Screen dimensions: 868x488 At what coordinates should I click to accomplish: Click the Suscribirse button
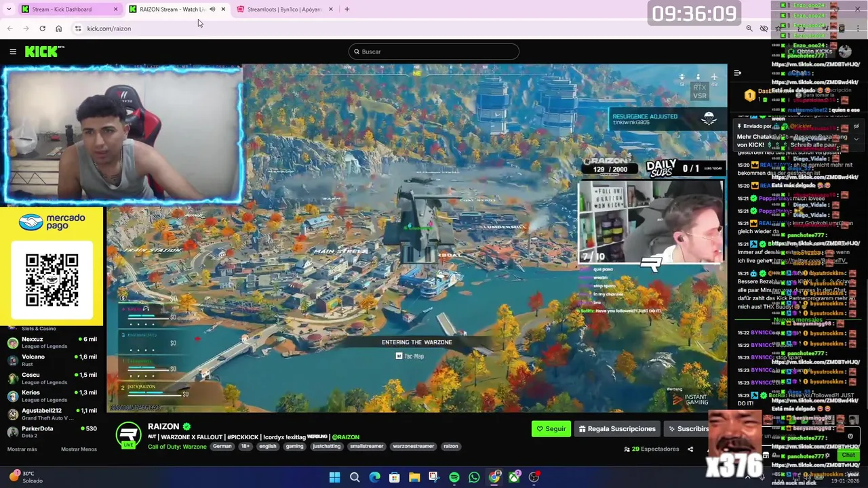(x=688, y=429)
